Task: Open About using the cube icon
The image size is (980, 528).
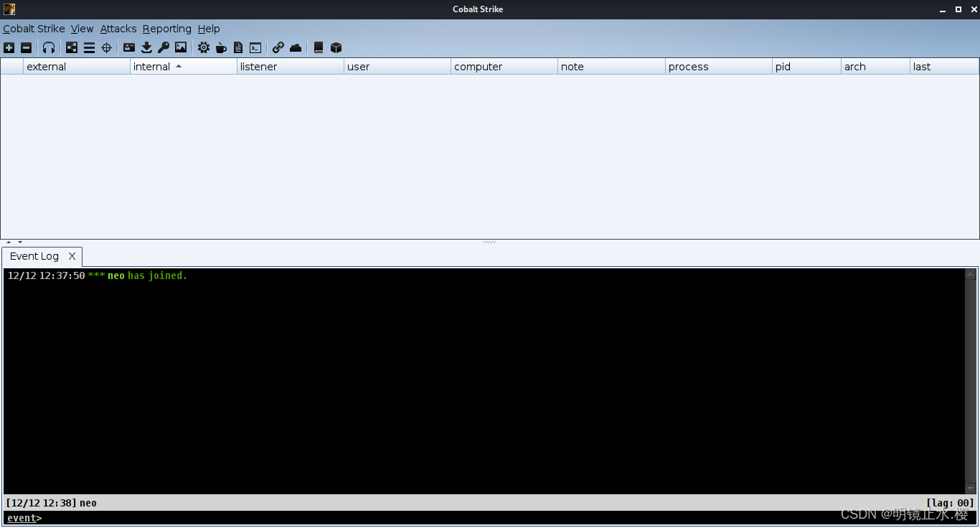Action: pyautogui.click(x=336, y=48)
